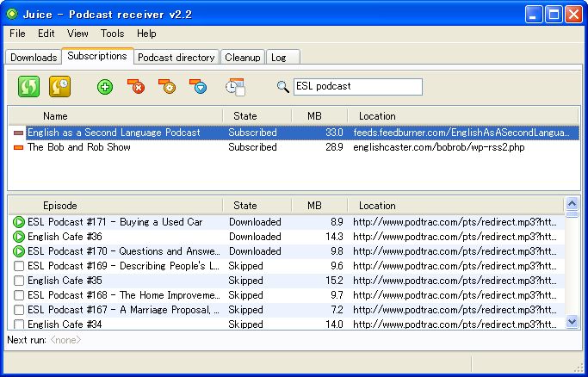
Task: Select the English Cafe #35 episode name
Action: pyautogui.click(x=65, y=281)
